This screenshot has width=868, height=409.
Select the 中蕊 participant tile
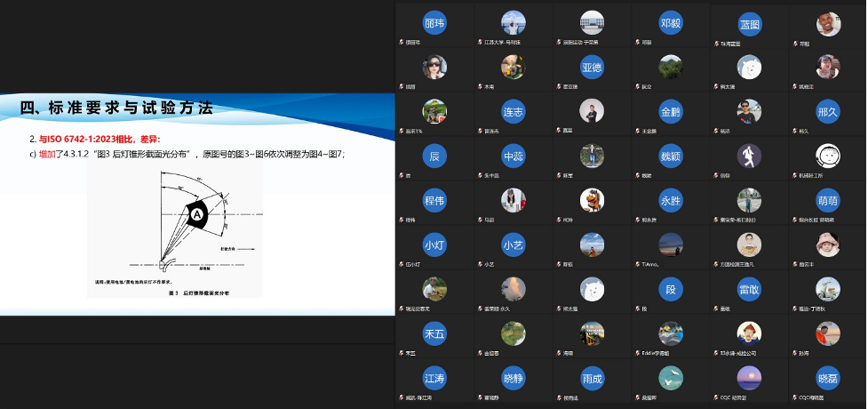pyautogui.click(x=513, y=156)
